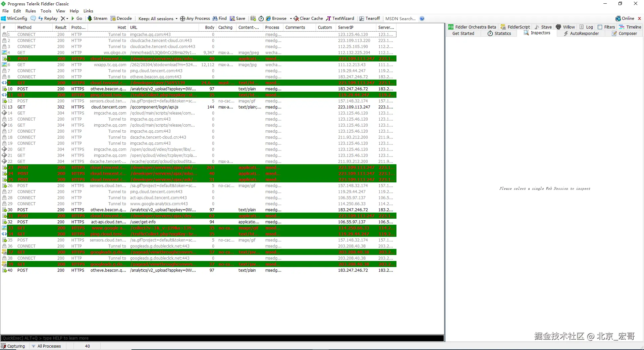Viewport: 644px width, 350px height.
Task: Open the Stave tab
Action: click(x=543, y=27)
